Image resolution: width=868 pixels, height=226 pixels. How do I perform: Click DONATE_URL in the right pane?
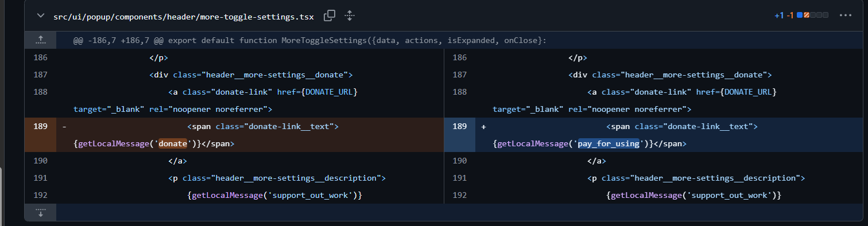pos(748,92)
